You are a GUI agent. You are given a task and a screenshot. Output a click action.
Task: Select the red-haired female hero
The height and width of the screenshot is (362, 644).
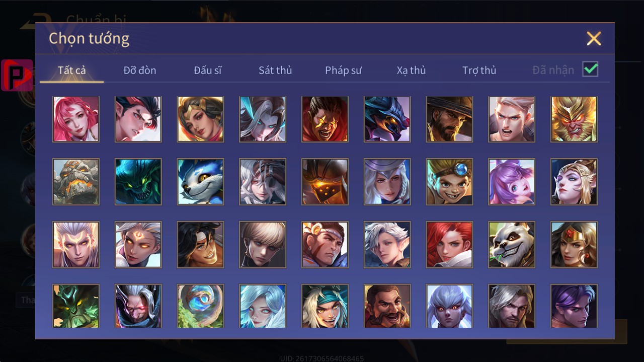tap(449, 244)
